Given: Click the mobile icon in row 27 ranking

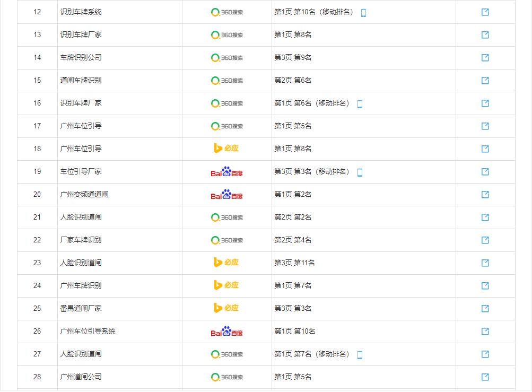Looking at the screenshot, I should tap(360, 354).
